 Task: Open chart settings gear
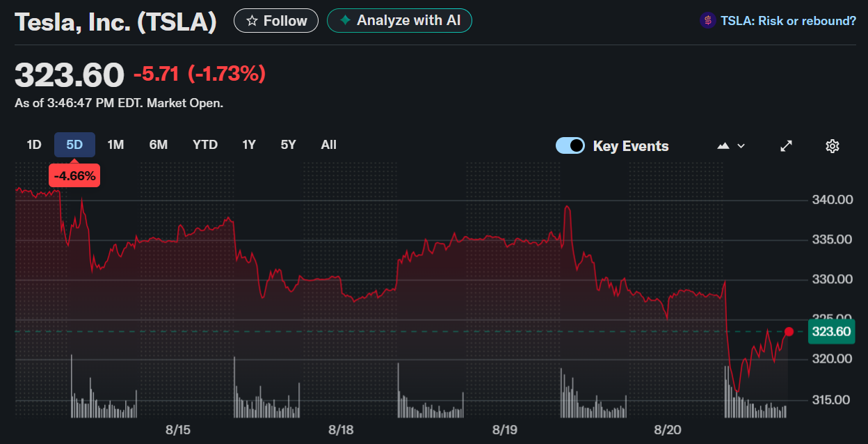click(833, 146)
